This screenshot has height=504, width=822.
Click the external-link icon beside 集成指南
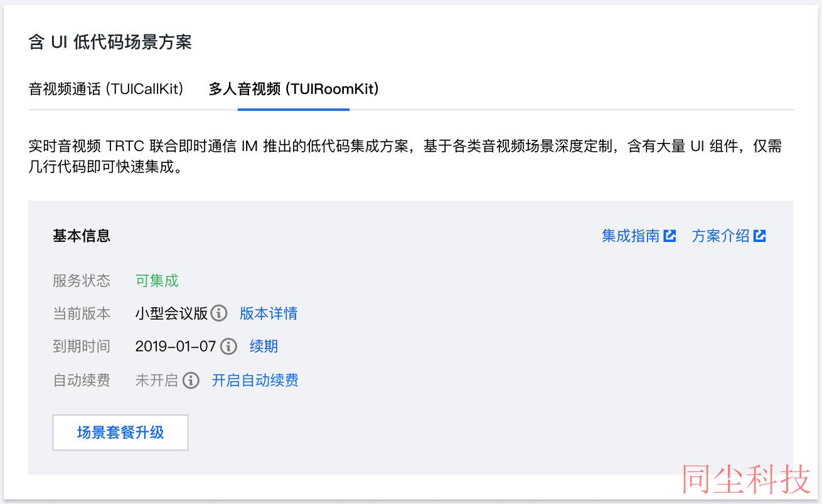[670, 236]
